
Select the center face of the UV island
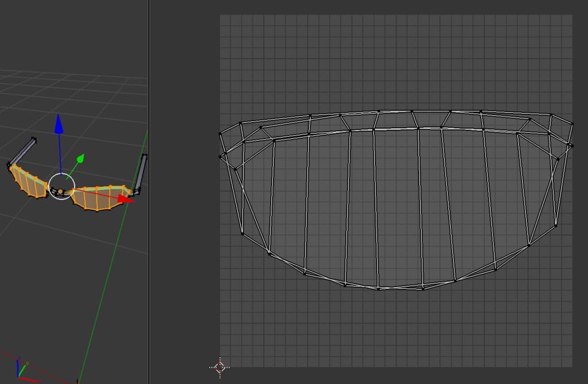click(396, 207)
